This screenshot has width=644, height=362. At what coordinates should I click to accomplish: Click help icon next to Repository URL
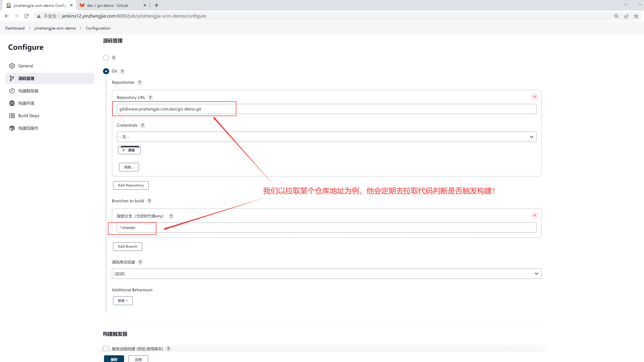click(x=150, y=98)
